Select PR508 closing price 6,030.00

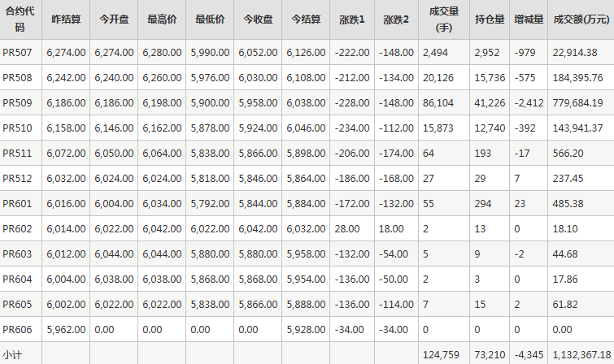(x=258, y=77)
